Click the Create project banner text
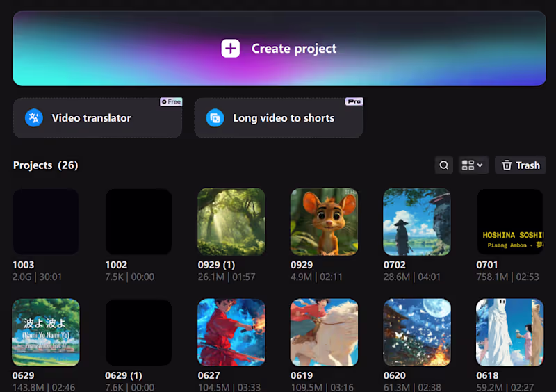Image resolution: width=556 pixels, height=392 pixels. click(x=293, y=48)
